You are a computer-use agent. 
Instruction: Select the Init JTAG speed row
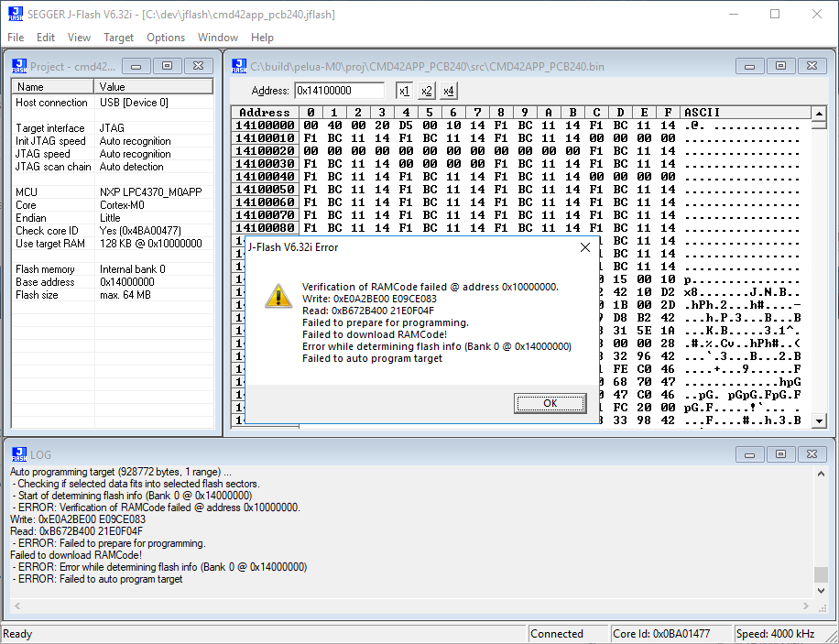[x=113, y=141]
